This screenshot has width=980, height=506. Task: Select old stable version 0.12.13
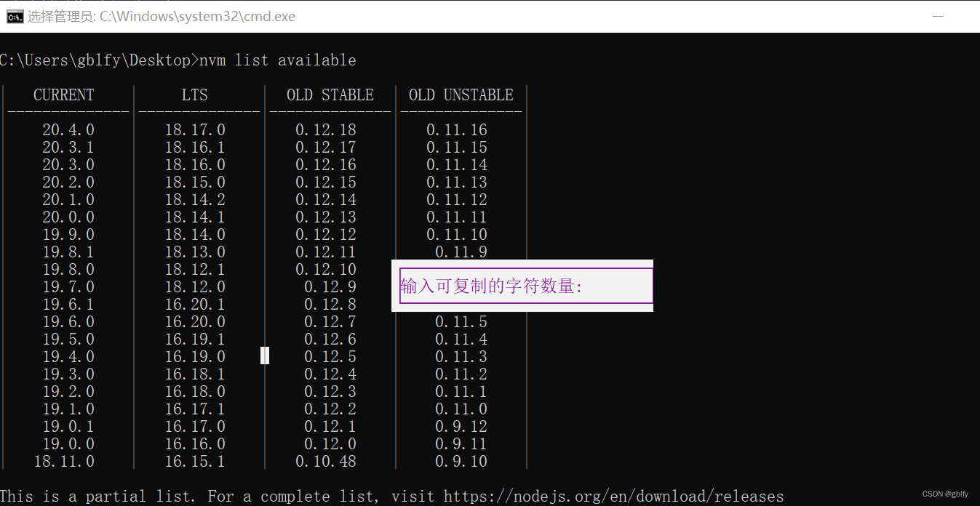point(326,217)
